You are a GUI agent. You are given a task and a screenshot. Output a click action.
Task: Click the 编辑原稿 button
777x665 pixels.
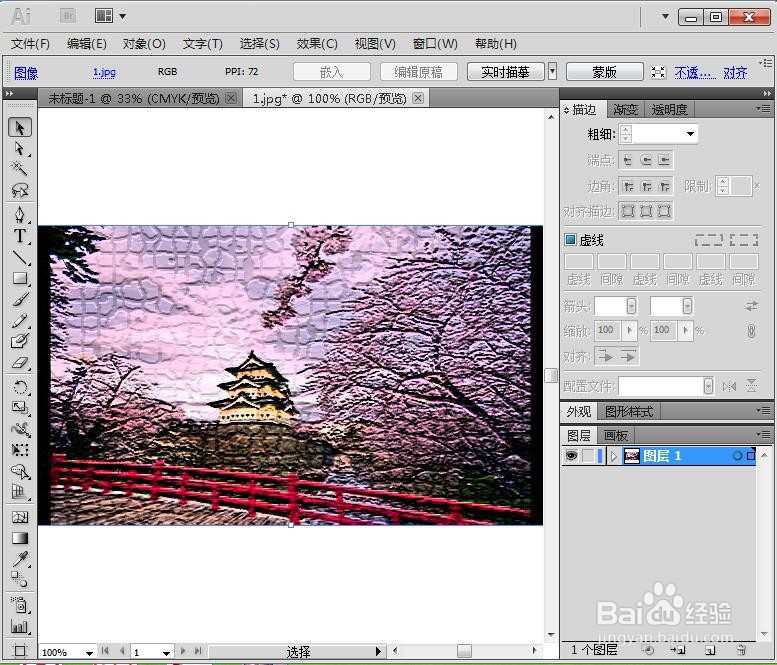coord(418,72)
